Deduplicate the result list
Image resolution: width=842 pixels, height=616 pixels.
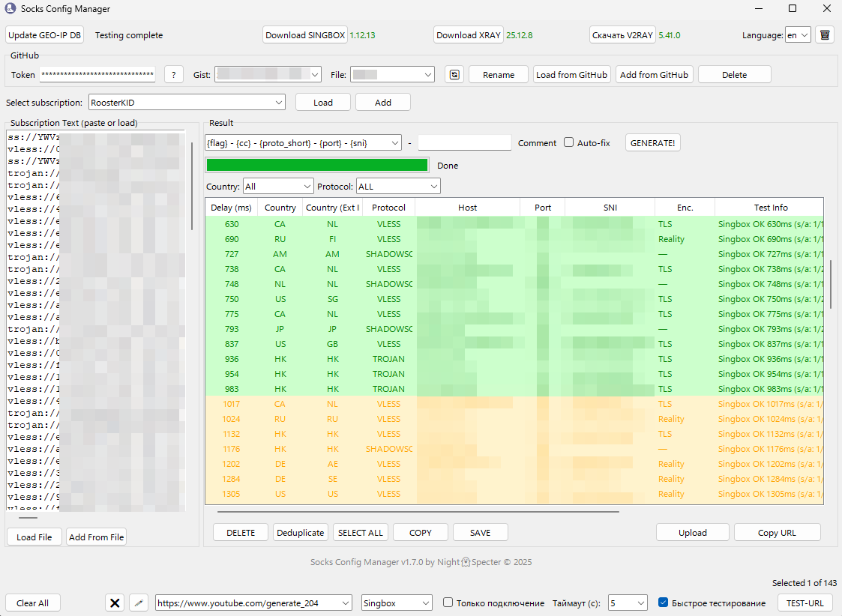pos(300,532)
